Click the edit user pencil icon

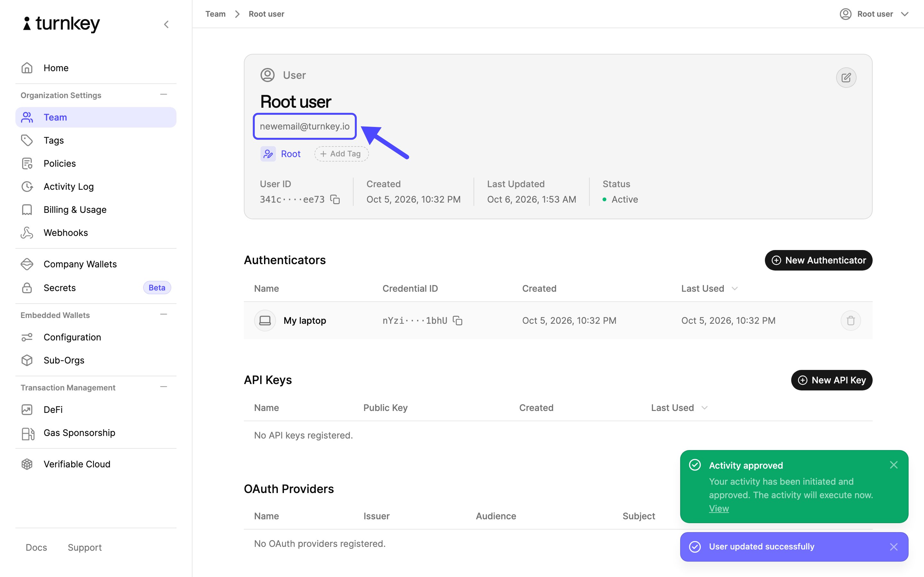pyautogui.click(x=846, y=78)
